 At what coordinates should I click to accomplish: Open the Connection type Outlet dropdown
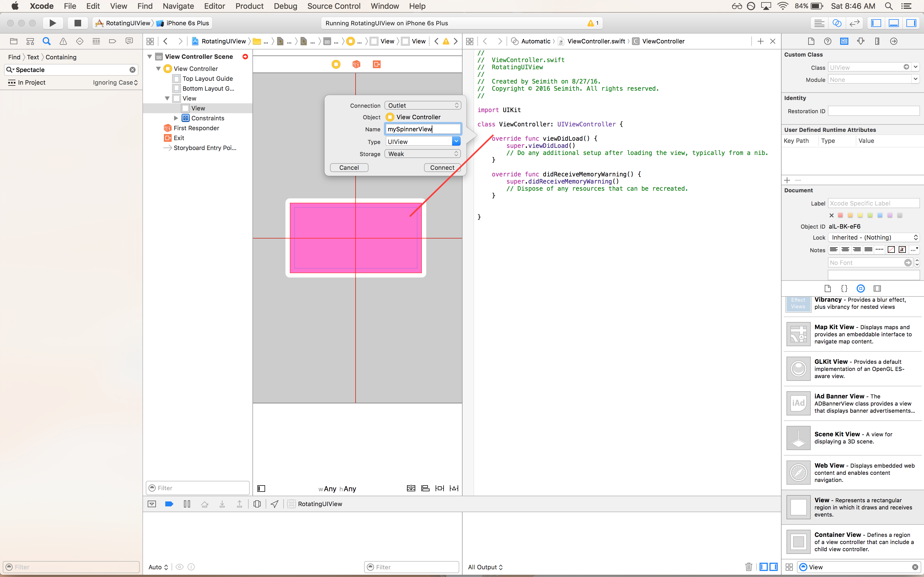click(423, 105)
